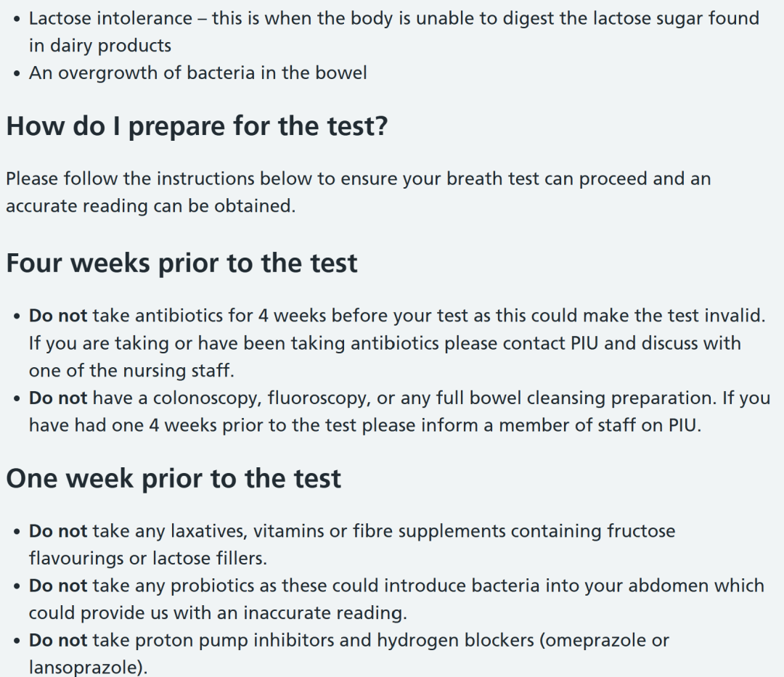Click the text "flavourings or lactose fillers"
This screenshot has width=784, height=677.
click(x=147, y=559)
